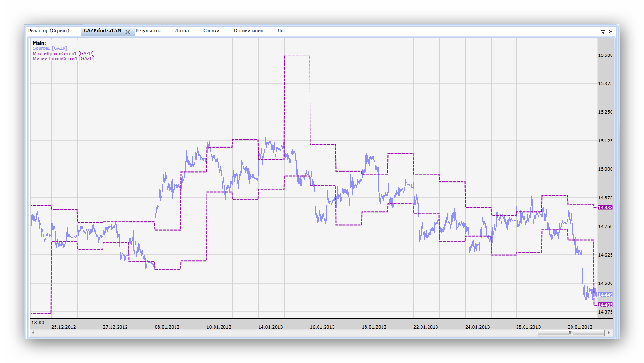Click the 14'405 price marker
Viewport: 644px width, 363px height.
click(605, 305)
